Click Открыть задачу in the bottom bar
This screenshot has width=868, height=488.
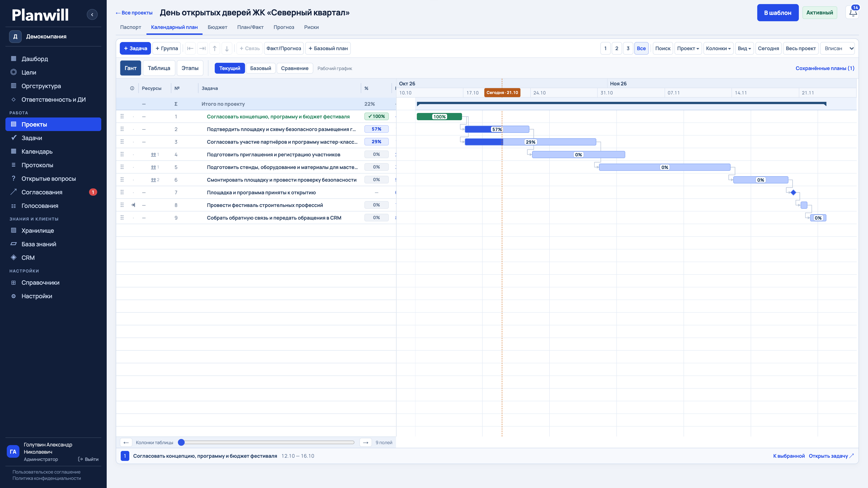tap(831, 456)
